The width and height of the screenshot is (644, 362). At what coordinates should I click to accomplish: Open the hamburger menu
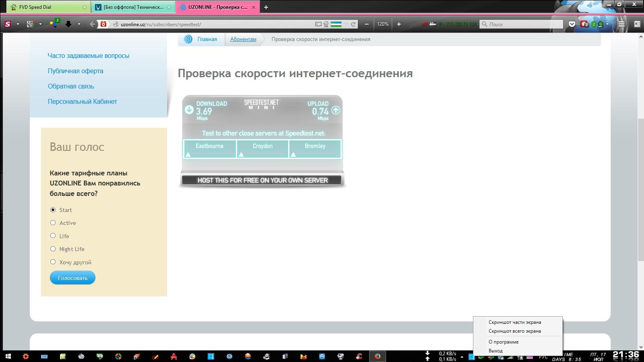pos(621,24)
